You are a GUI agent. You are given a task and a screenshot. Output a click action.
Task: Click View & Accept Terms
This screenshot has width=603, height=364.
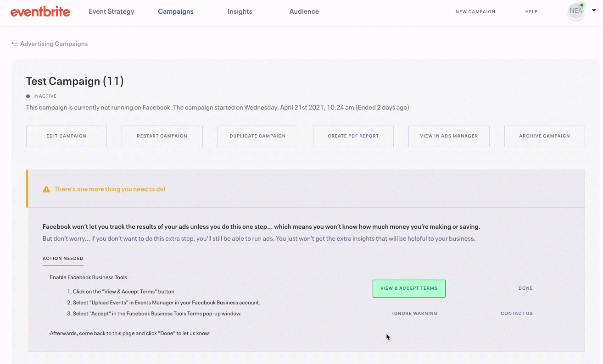coord(409,288)
